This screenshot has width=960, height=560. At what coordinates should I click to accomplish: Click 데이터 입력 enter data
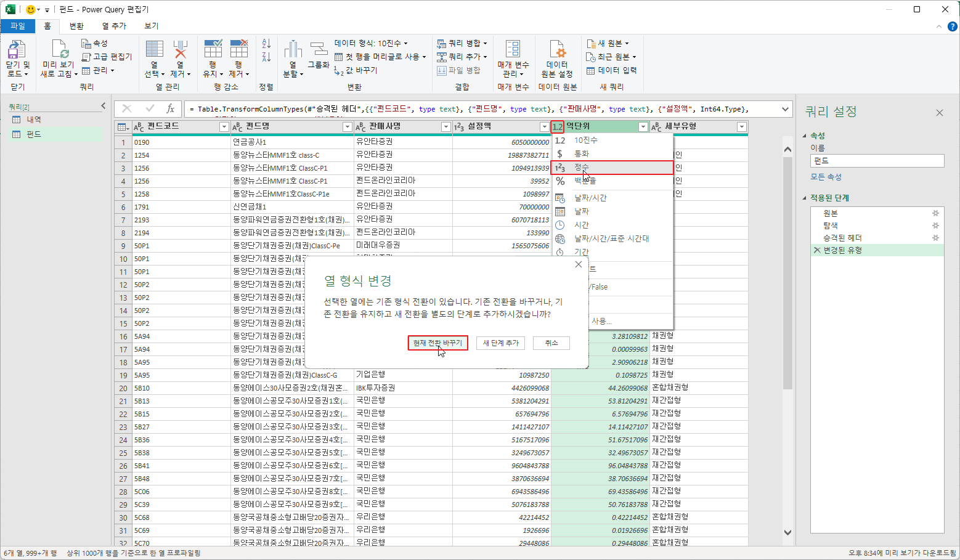pyautogui.click(x=611, y=71)
